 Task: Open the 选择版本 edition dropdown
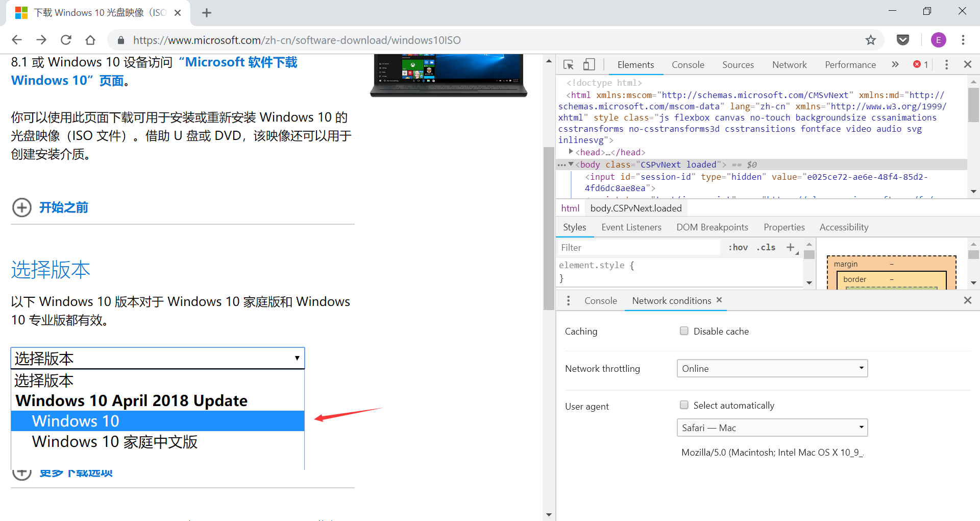158,358
